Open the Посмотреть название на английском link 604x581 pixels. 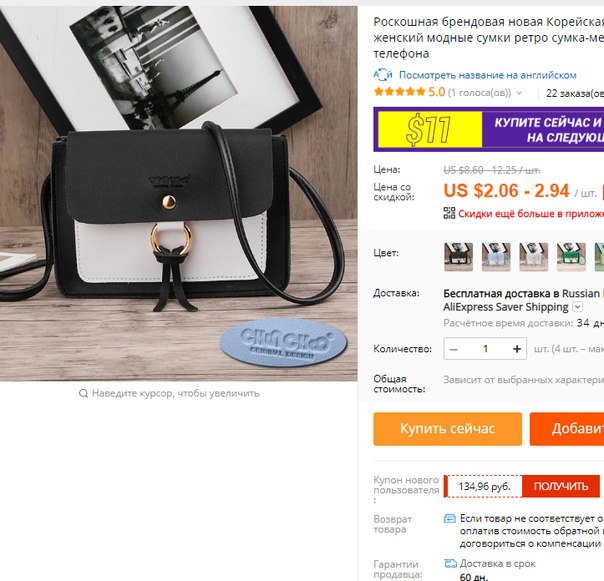488,75
